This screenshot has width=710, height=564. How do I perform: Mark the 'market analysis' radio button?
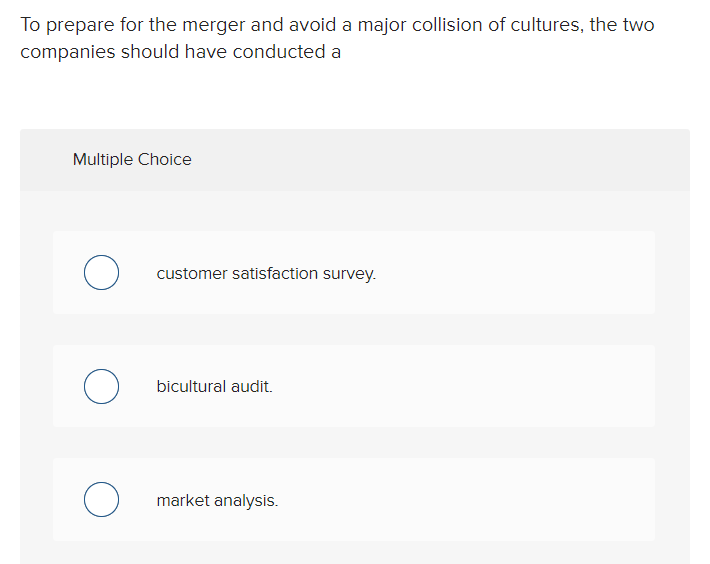point(101,499)
